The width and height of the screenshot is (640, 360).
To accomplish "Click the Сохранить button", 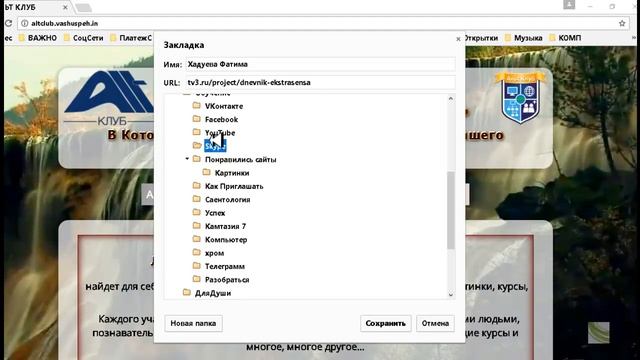I will pyautogui.click(x=385, y=323).
